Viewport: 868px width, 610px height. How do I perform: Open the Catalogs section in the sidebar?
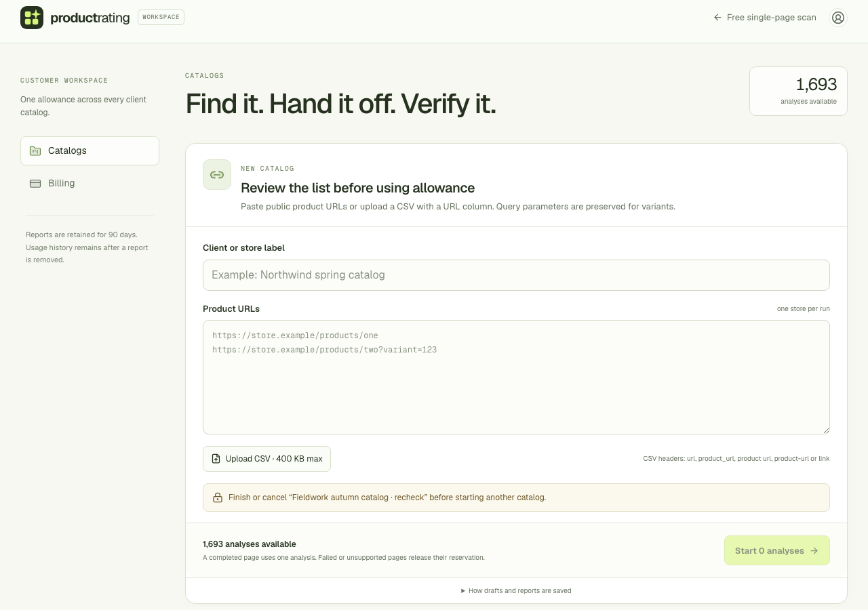point(90,151)
